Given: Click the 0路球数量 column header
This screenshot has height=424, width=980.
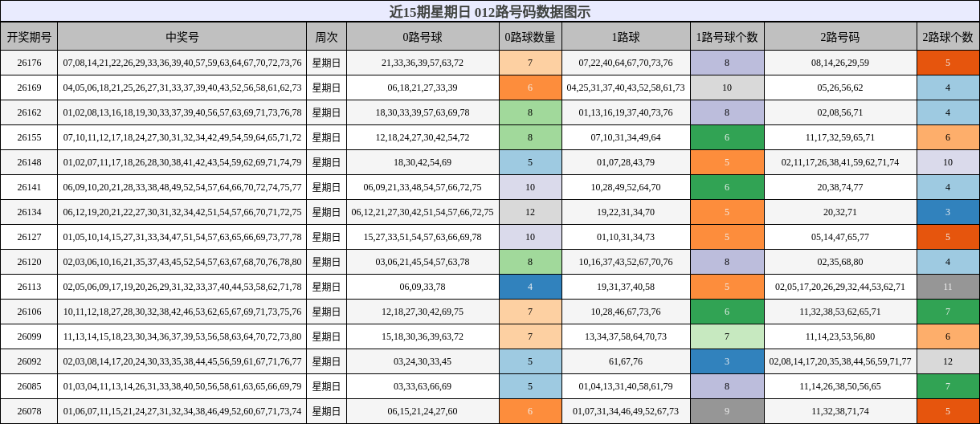Looking at the screenshot, I should point(530,36).
